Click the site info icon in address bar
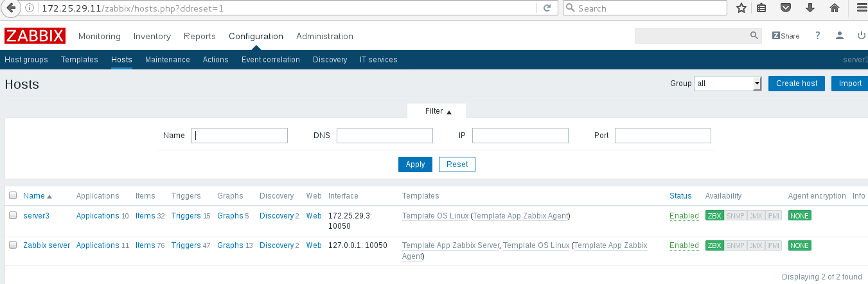 tap(30, 8)
